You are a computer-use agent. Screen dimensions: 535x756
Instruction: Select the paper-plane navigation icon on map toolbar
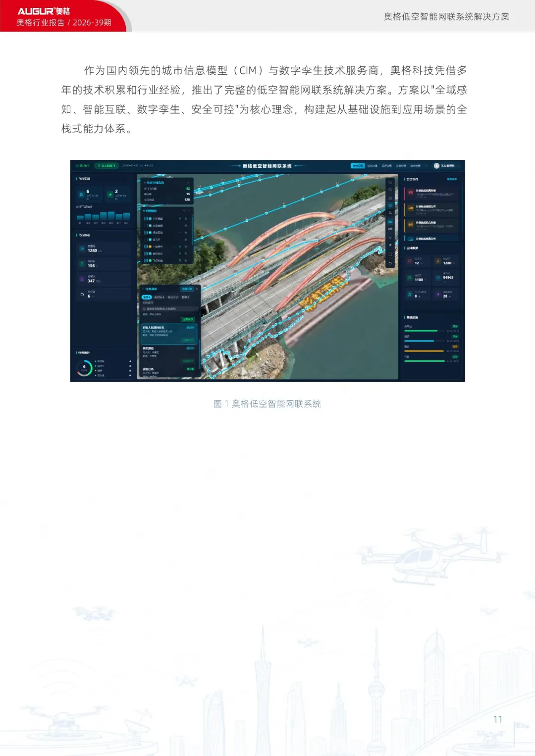click(x=390, y=238)
